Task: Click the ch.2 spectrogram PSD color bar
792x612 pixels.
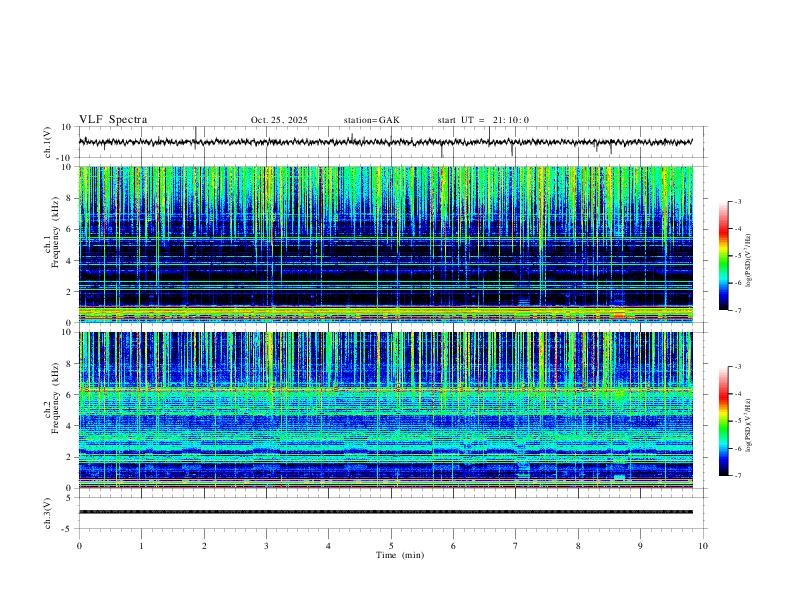Action: click(723, 421)
